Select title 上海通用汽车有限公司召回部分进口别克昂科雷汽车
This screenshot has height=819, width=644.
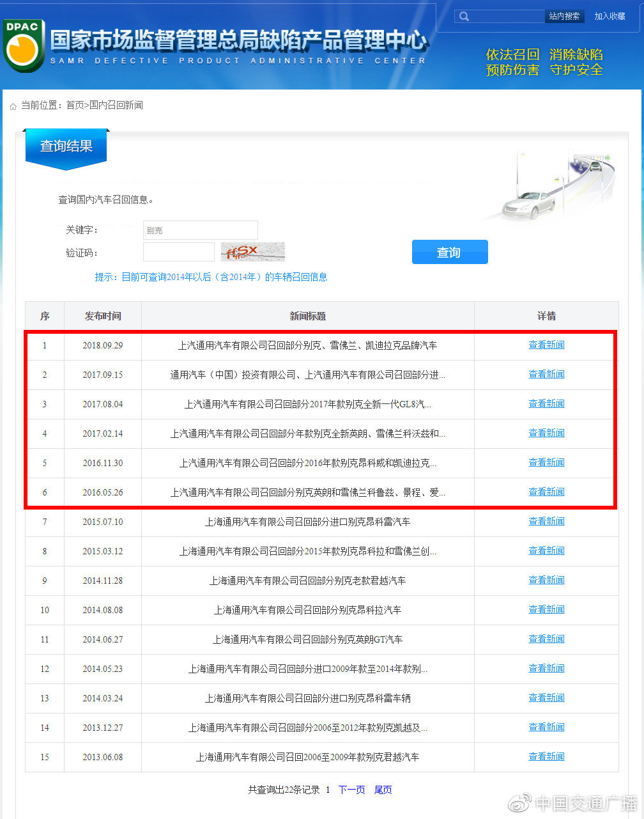[308, 522]
